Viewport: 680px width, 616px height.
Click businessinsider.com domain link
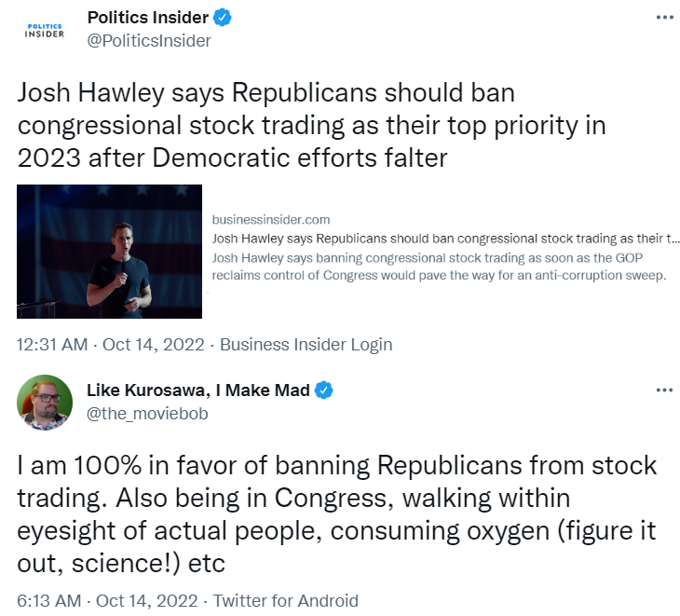271,220
